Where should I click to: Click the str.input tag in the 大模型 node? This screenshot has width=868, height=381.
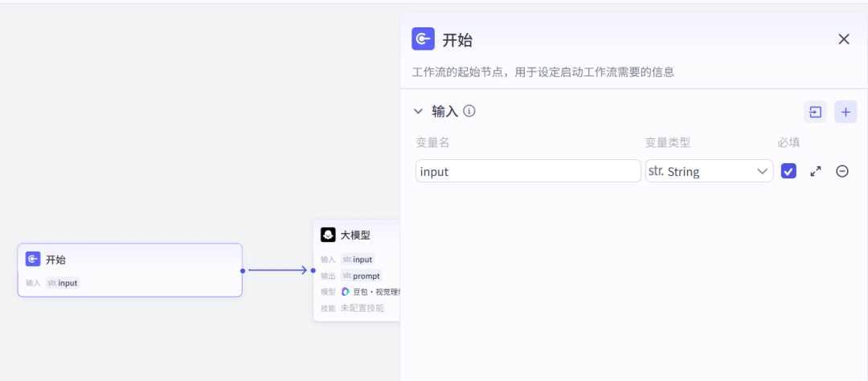click(x=358, y=259)
